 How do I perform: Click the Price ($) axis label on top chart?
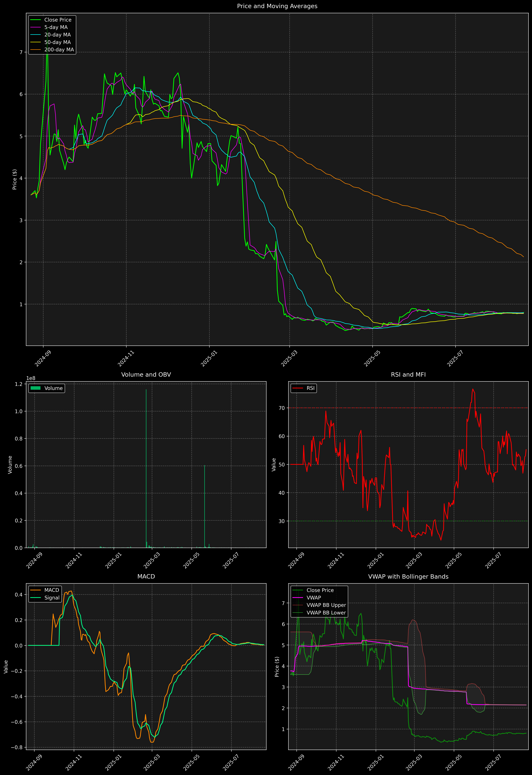pyautogui.click(x=15, y=179)
